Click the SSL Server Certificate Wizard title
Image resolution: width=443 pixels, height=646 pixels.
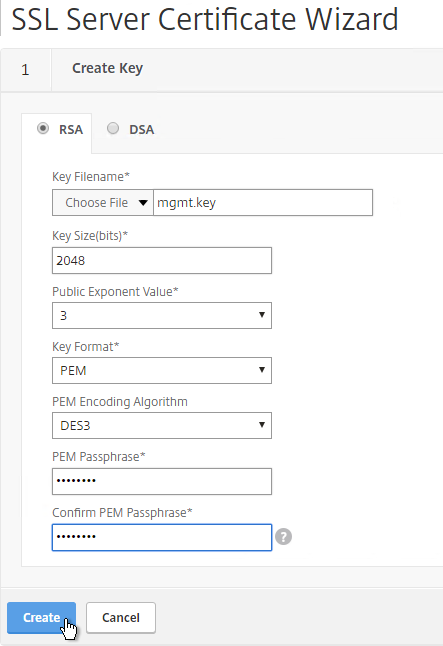(x=205, y=19)
